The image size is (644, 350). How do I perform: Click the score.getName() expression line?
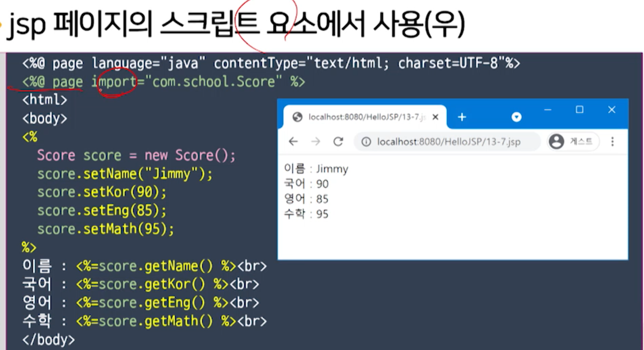[x=145, y=266]
